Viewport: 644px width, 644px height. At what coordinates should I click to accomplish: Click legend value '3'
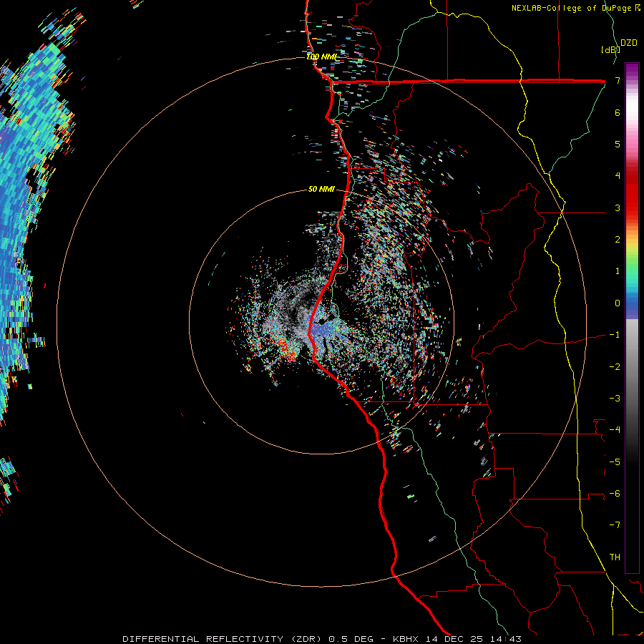pos(618,208)
